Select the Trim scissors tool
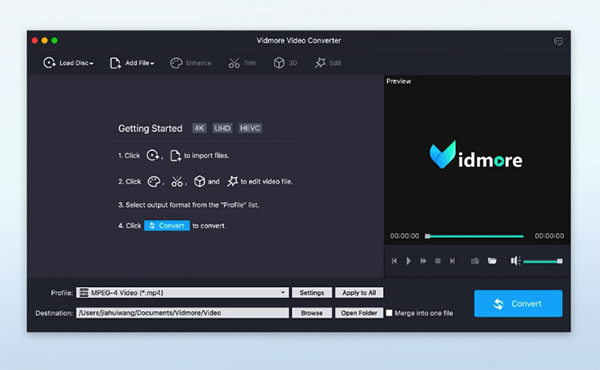 234,63
